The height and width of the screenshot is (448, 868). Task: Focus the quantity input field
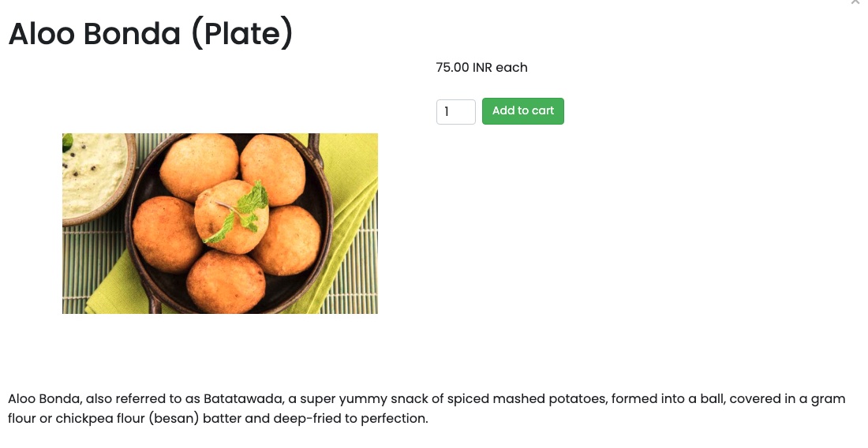point(455,112)
